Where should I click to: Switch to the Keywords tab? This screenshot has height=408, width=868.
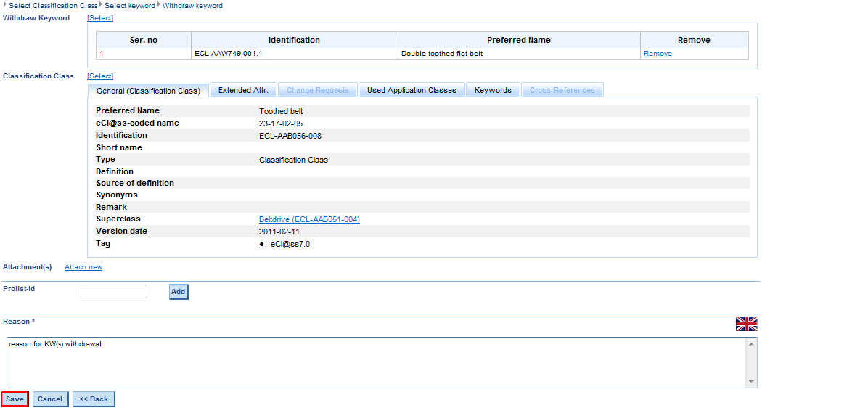click(493, 91)
